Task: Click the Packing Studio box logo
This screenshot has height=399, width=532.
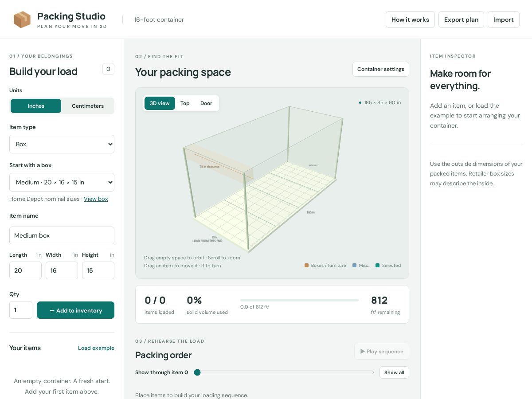Action: (x=22, y=20)
